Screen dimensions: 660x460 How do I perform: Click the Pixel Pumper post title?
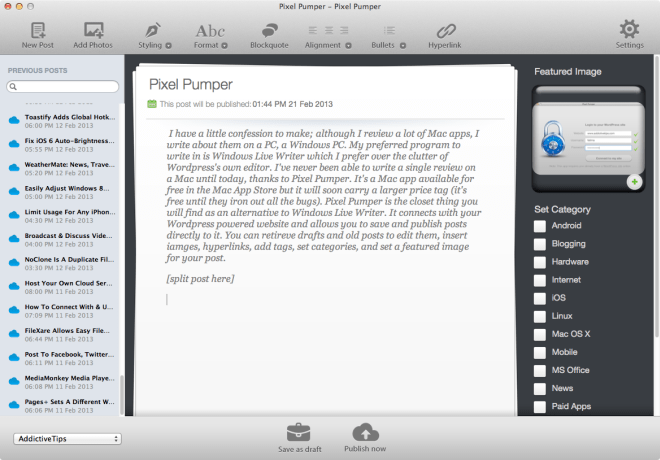click(191, 85)
